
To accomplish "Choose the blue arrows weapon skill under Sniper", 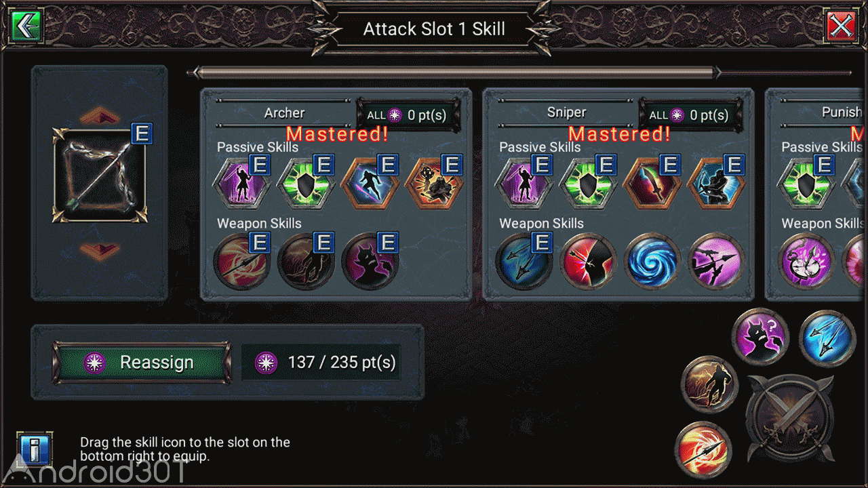I will [524, 262].
